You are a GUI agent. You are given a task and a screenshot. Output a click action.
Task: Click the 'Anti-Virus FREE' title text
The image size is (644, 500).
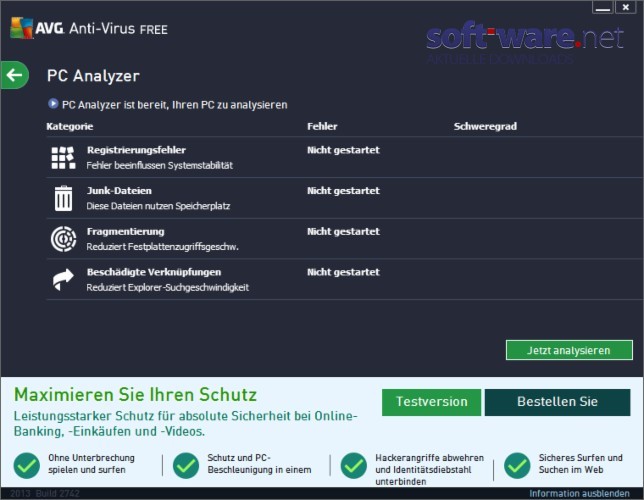118,29
